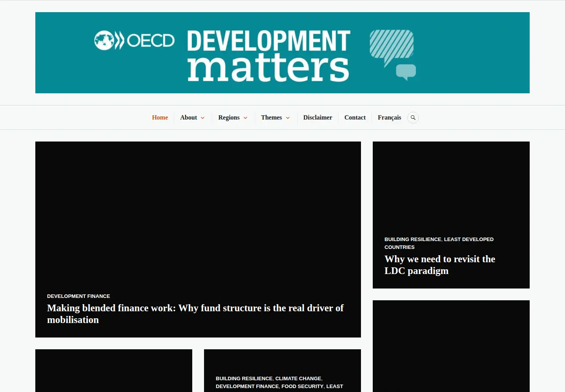Screen dimensions: 565x392
Task: Open BUILDING RESILIENCE category on bottom middle card
Action: click(x=244, y=378)
